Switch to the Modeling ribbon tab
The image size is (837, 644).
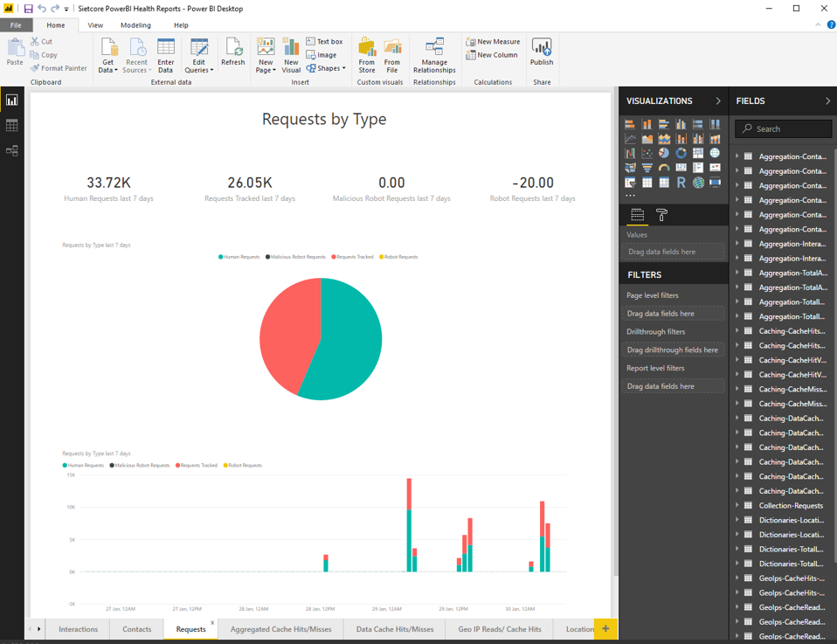(x=134, y=24)
